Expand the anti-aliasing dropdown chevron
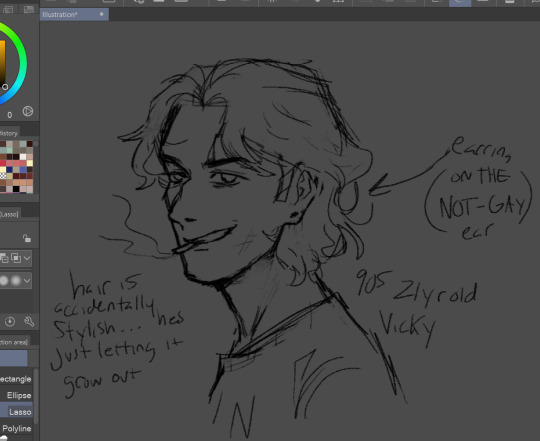The width and height of the screenshot is (540, 441). pos(27,281)
